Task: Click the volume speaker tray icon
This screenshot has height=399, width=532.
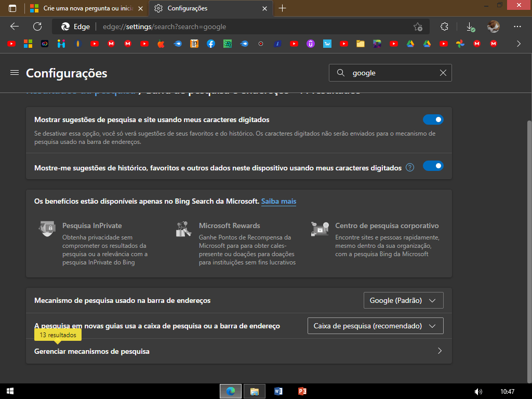Action: click(478, 392)
